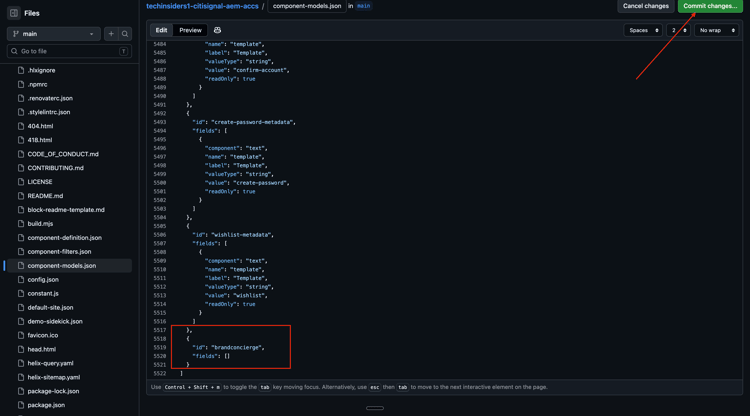Switch to the Edit tab
This screenshot has width=750, height=416.
162,30
